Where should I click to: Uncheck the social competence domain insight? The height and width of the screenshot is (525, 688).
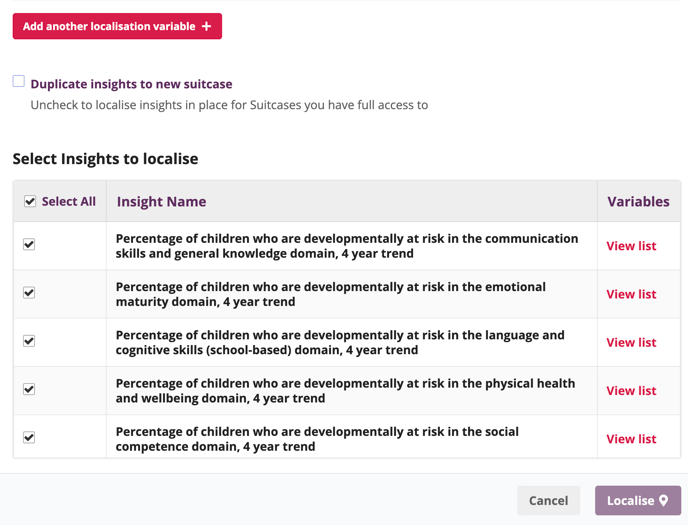(x=29, y=437)
